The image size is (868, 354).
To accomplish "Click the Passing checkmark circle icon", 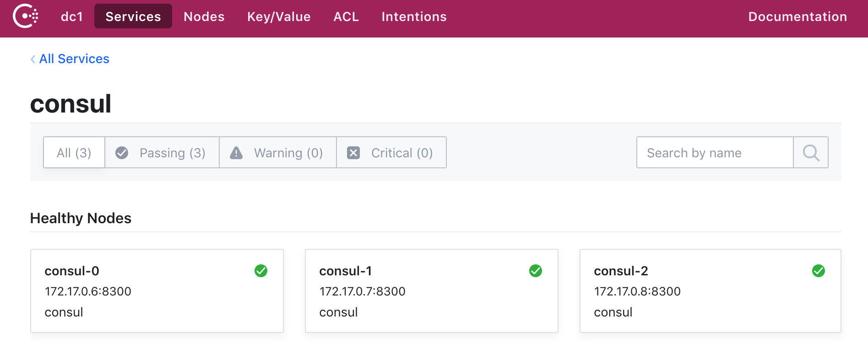I will 122,153.
